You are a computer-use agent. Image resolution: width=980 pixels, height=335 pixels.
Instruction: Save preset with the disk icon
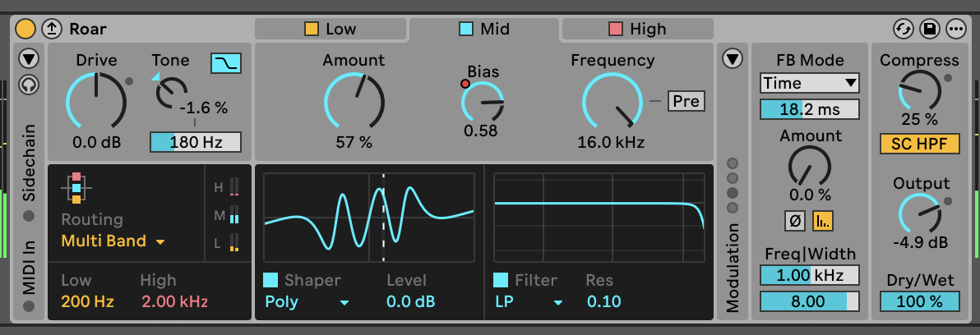point(929,29)
